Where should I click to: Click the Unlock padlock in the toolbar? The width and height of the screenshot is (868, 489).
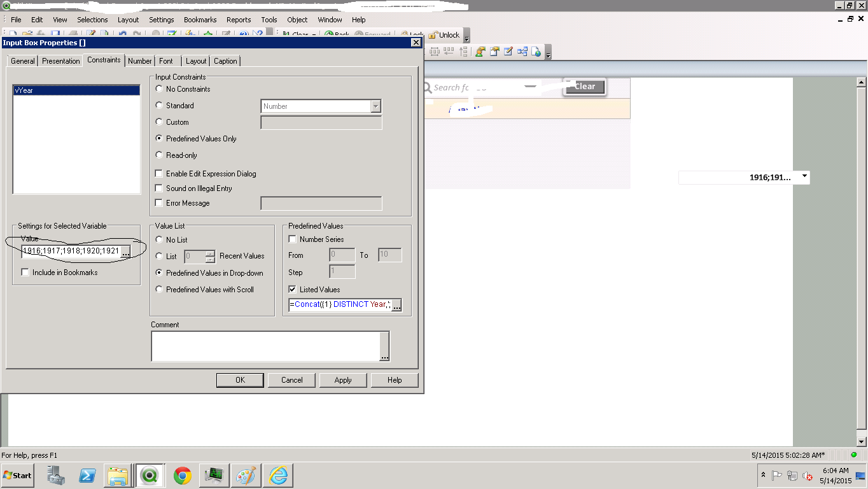(x=433, y=35)
